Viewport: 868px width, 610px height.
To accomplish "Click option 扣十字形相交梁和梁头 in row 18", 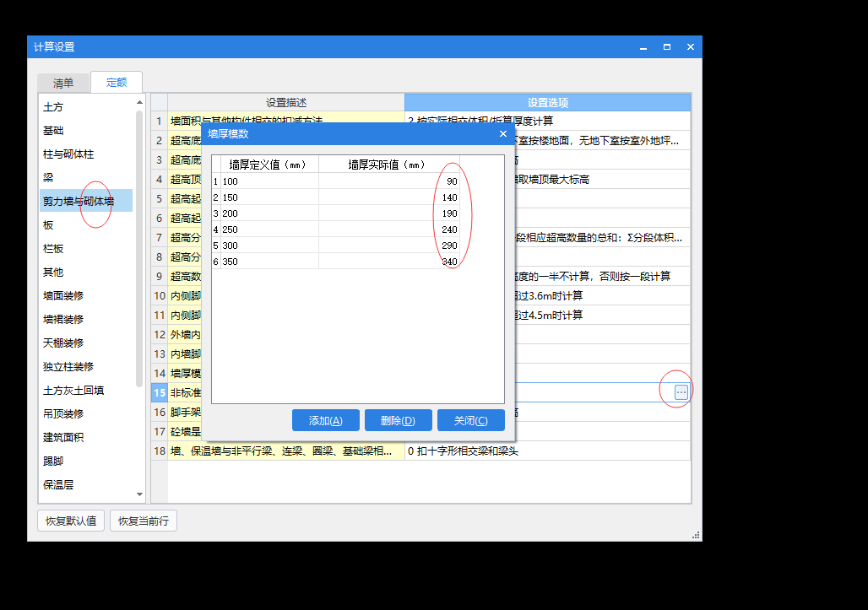I will (x=547, y=451).
